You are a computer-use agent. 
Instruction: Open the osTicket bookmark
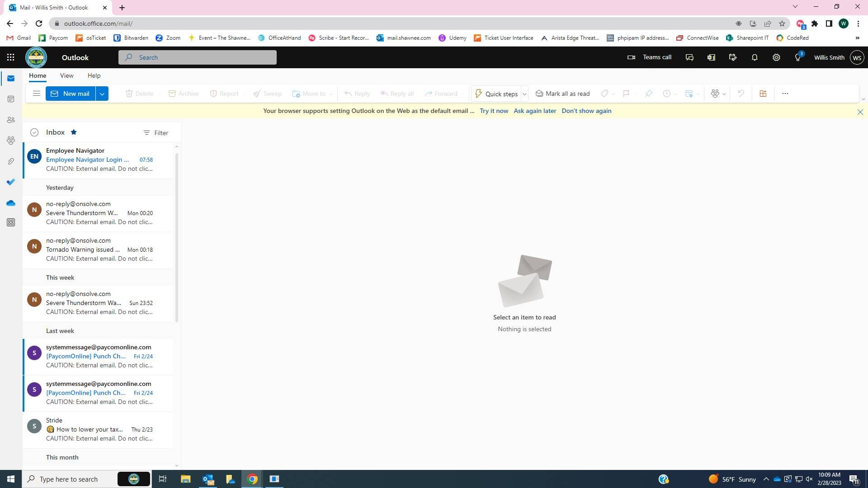(90, 38)
